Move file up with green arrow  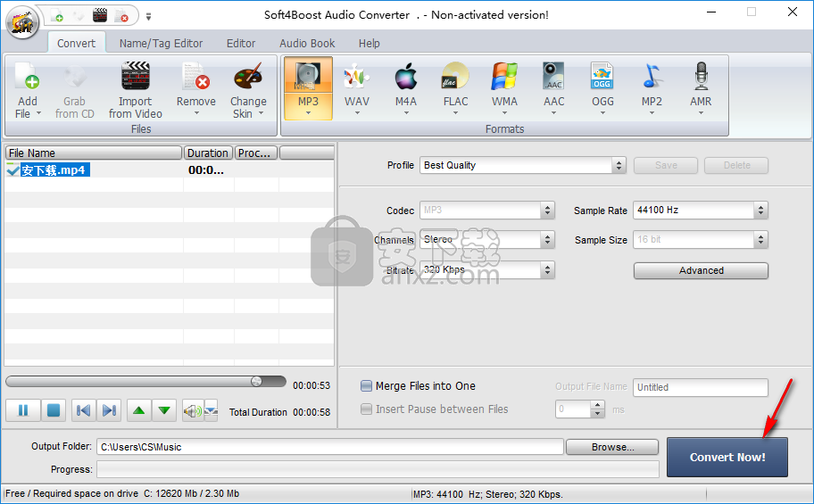[138, 410]
